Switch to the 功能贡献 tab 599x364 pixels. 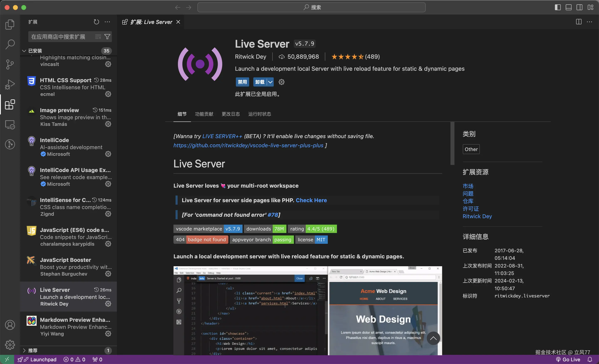[204, 114]
